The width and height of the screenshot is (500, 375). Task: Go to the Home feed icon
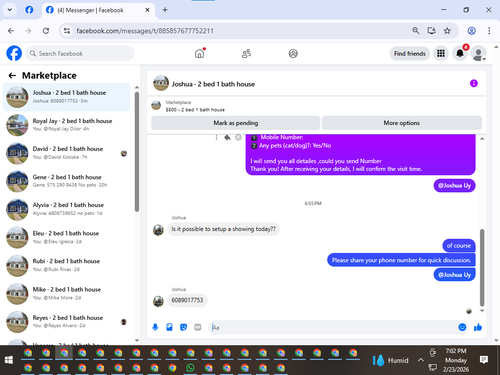tap(199, 53)
